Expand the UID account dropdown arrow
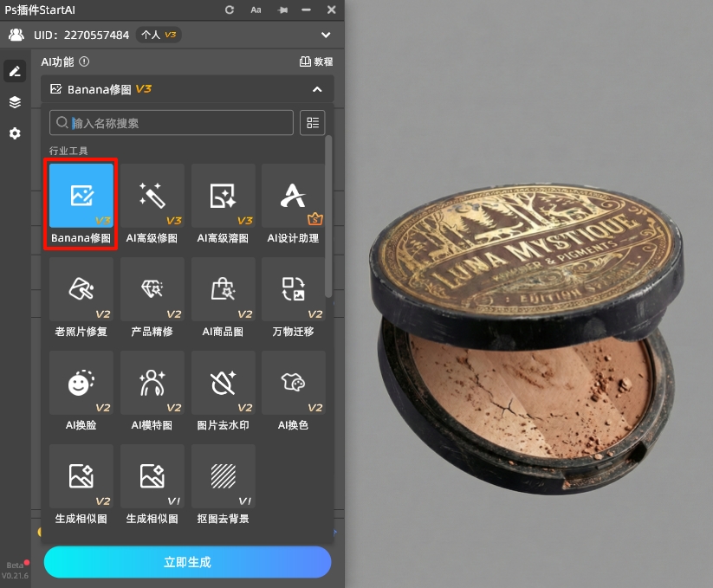This screenshot has width=713, height=588. point(326,36)
